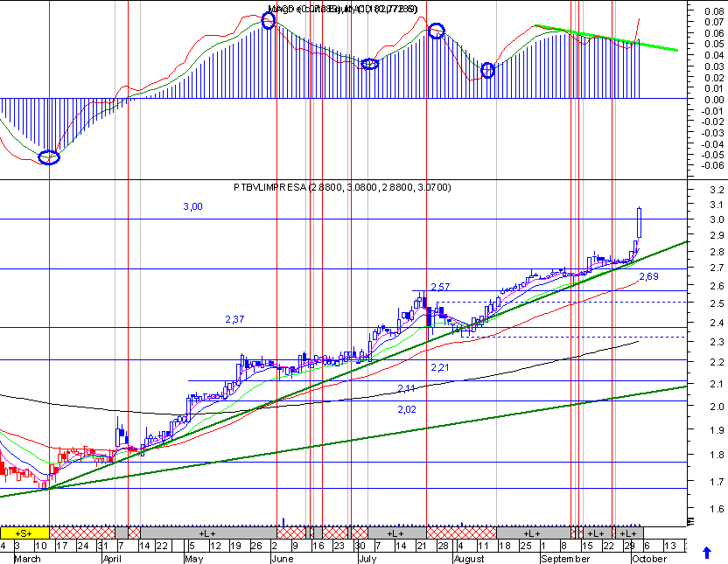Click the September month label
728x564 pixels.
pyautogui.click(x=565, y=559)
